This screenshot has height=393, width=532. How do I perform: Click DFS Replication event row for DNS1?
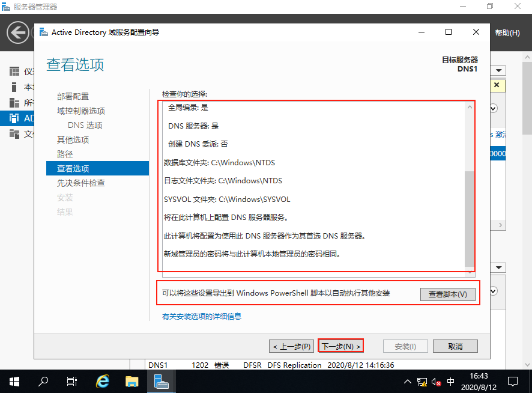tap(271, 365)
